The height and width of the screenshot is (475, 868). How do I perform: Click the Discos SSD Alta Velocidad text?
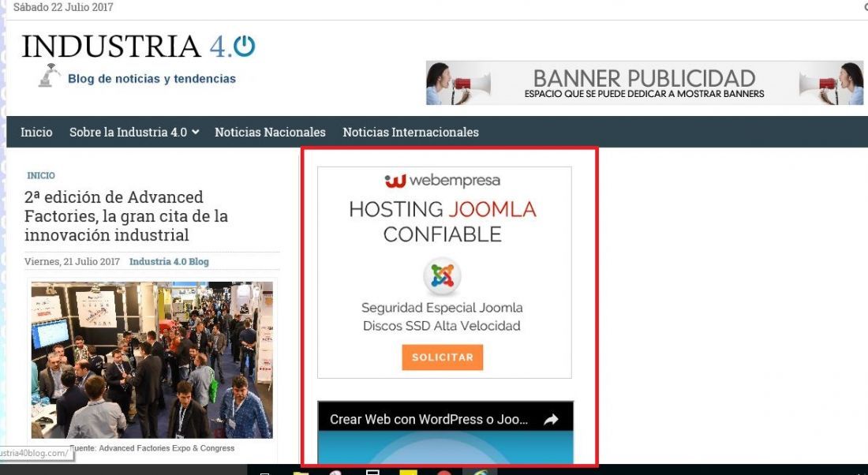click(442, 326)
